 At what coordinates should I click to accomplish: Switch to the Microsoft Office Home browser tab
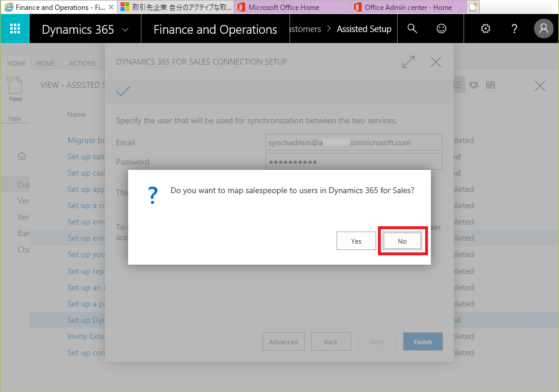click(x=292, y=7)
